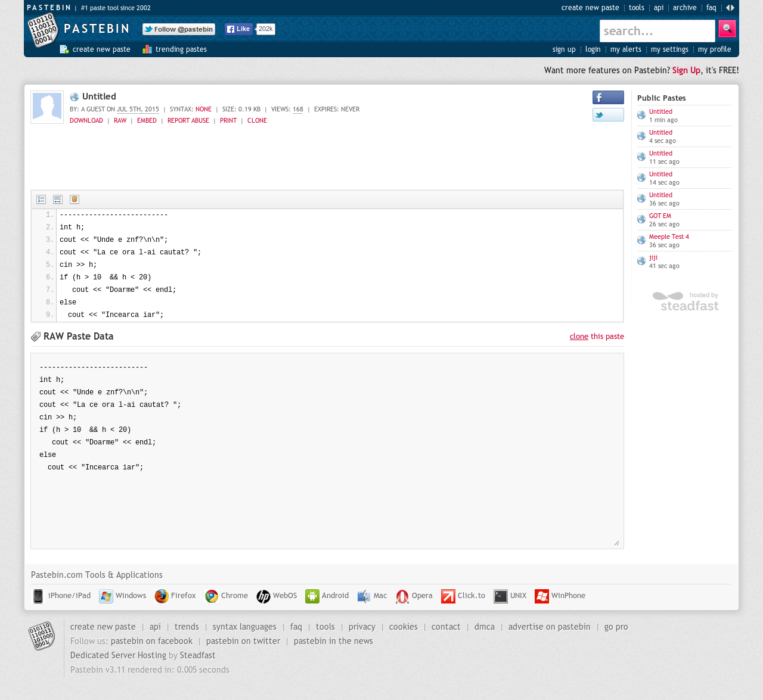The width and height of the screenshot is (763, 700).
Task: Download the paste
Action: coord(86,120)
